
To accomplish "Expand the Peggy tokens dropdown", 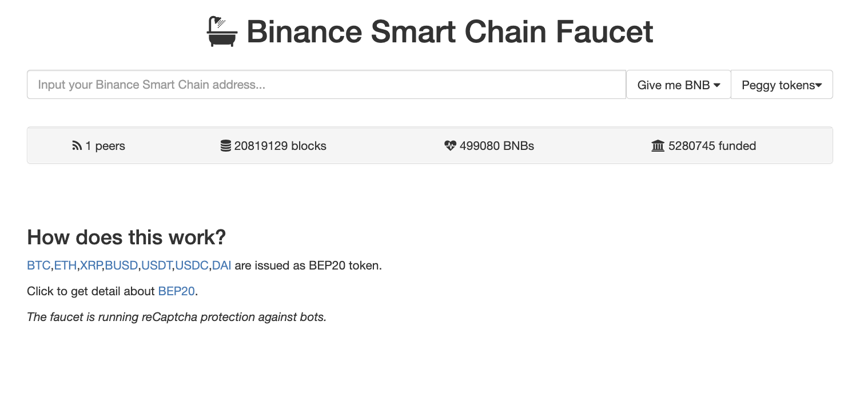I will click(781, 85).
